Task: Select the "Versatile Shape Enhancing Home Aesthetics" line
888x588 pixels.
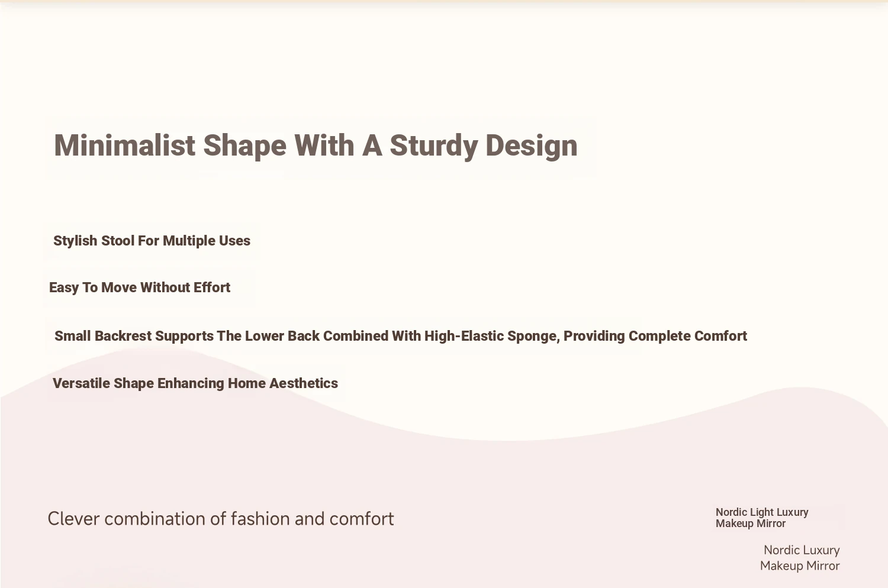Action: [195, 383]
